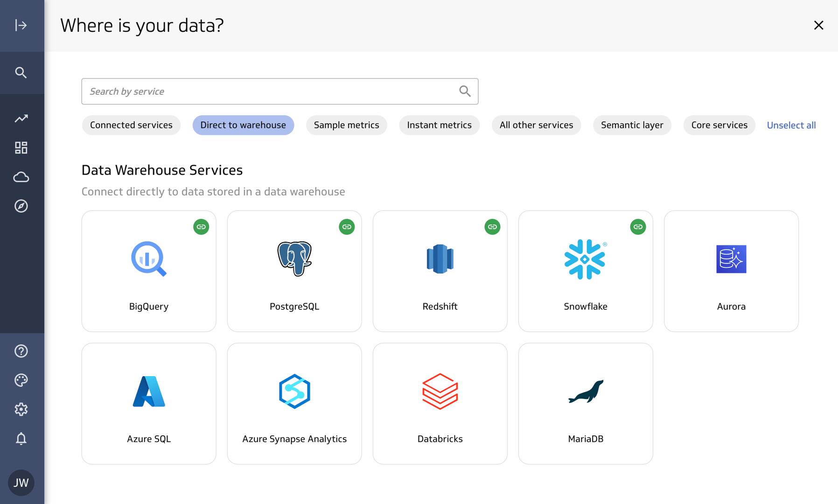Click the MariaDB seal logo
This screenshot has width=838, height=504.
click(586, 392)
